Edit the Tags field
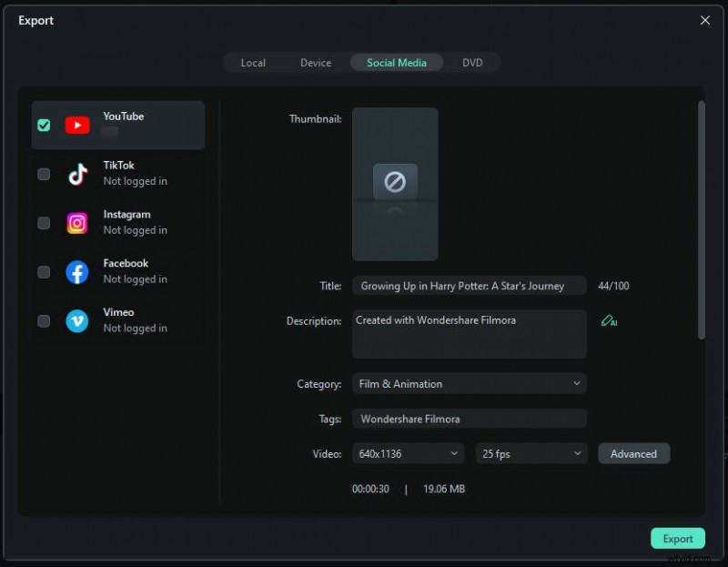 tap(469, 418)
